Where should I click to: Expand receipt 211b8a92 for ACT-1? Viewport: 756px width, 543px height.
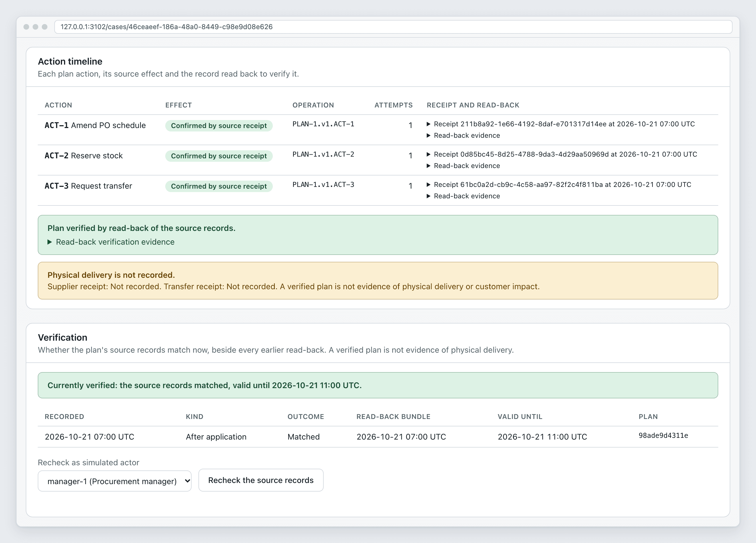[561, 124]
